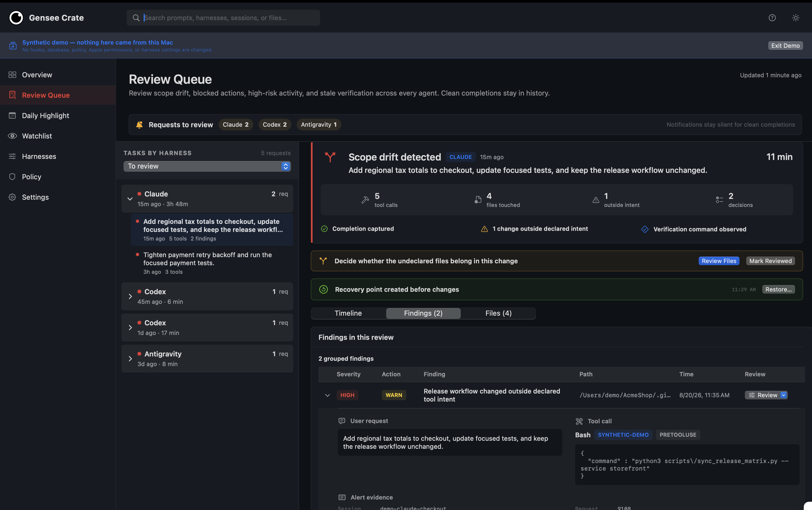812x510 pixels.
Task: Click the Alert evidence icon
Action: coord(342,497)
